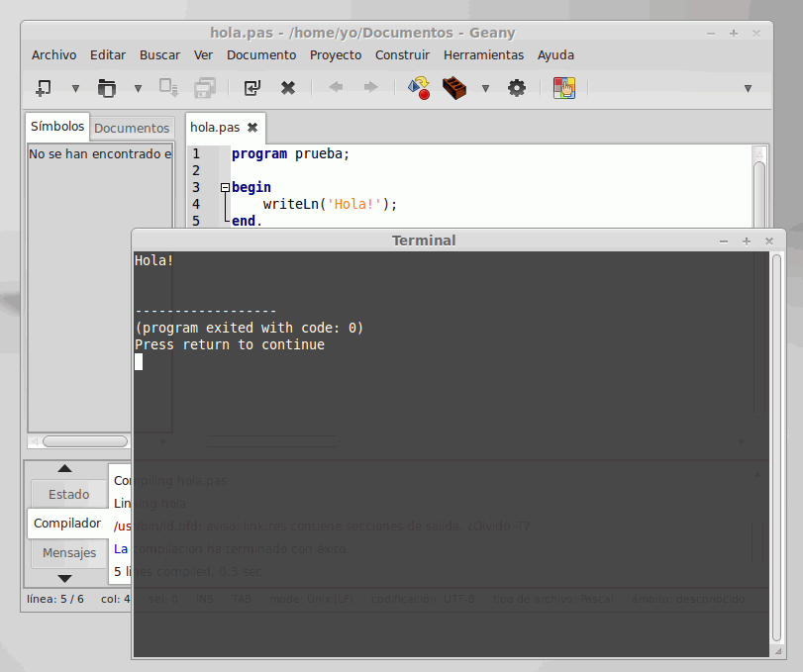This screenshot has width=803, height=672.
Task: Close the current file with the X toolbar icon
Action: (288, 87)
